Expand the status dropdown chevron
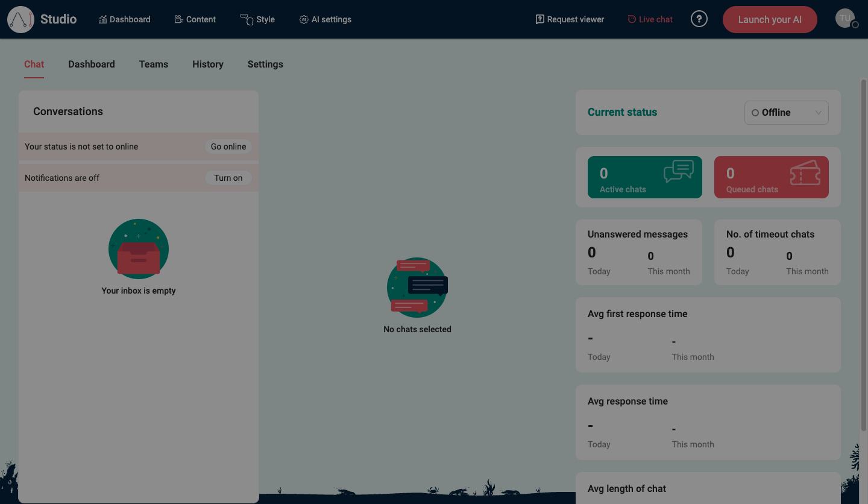 click(819, 112)
